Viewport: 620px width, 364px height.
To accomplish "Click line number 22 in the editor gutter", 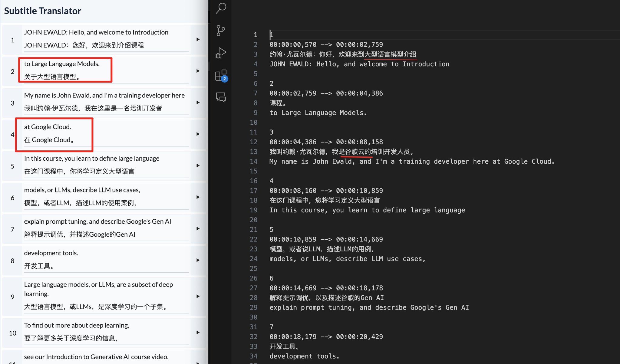I will (x=253, y=239).
